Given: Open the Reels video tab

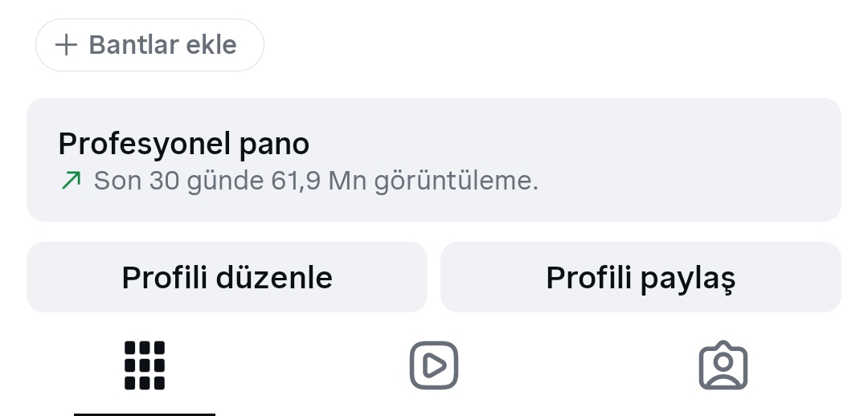Looking at the screenshot, I should click(x=434, y=365).
